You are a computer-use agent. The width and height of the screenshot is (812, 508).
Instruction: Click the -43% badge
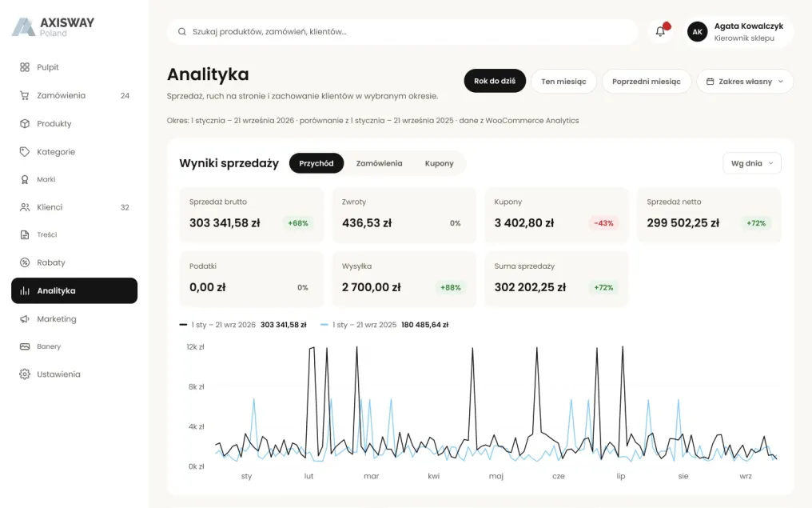[x=603, y=223]
